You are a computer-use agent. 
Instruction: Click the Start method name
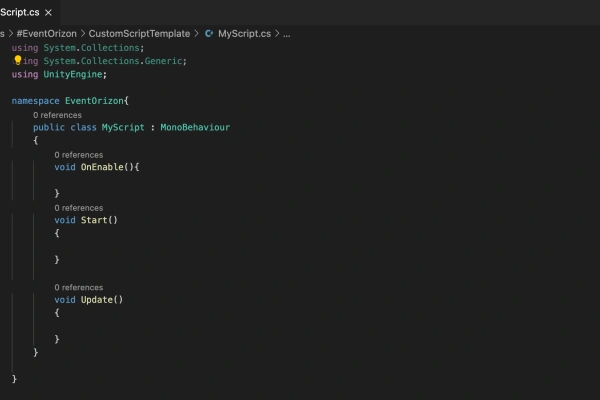click(94, 220)
